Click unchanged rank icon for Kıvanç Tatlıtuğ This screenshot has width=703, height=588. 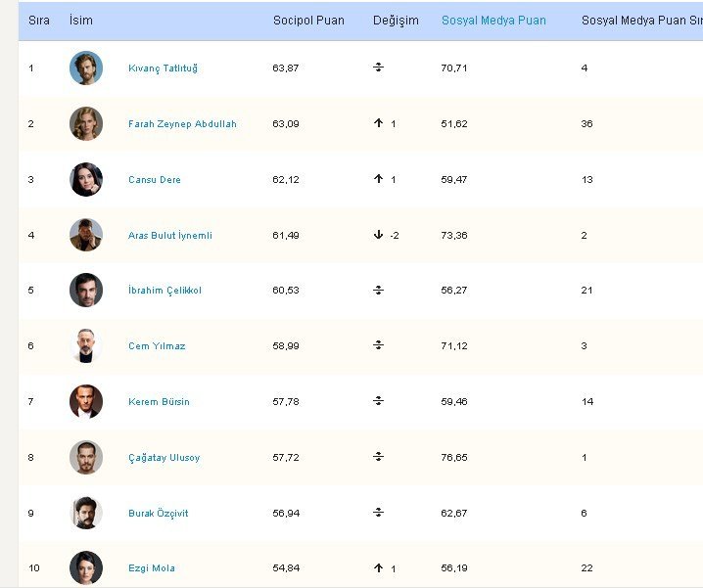(378, 68)
